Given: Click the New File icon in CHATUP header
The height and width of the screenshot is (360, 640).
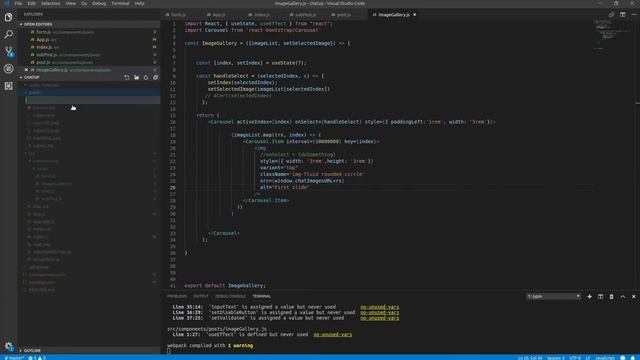Looking at the screenshot, I should click(x=127, y=77).
